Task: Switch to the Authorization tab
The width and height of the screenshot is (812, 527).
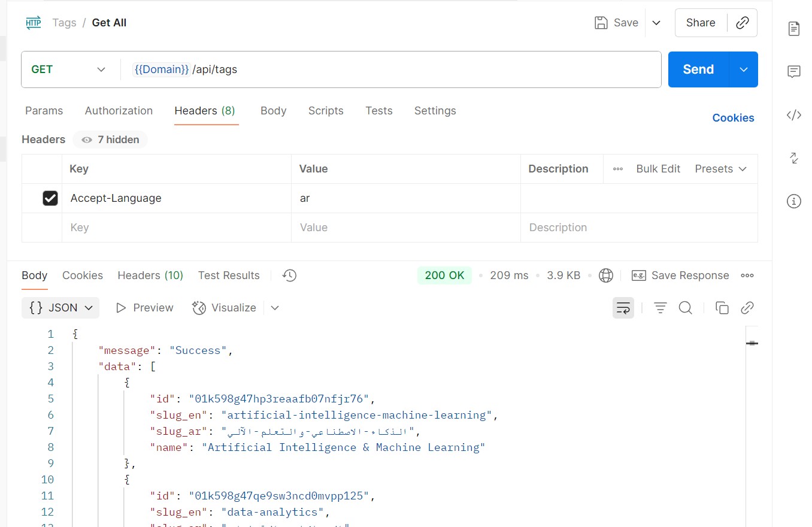Action: pyautogui.click(x=119, y=111)
